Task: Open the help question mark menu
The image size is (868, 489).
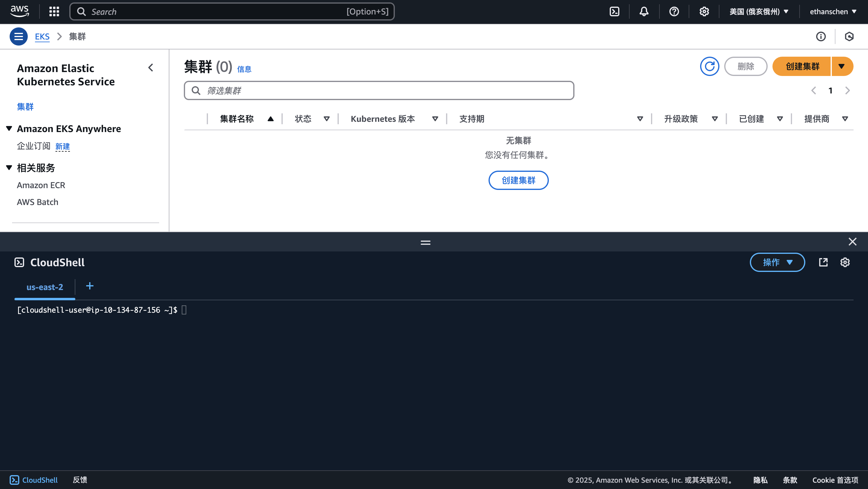Action: point(674,11)
